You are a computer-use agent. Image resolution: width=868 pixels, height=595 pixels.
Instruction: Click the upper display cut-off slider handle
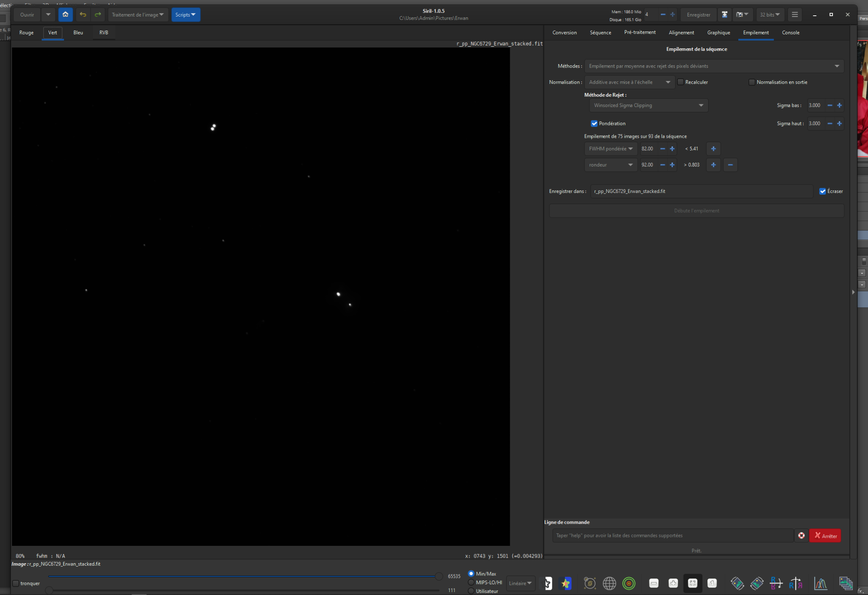click(x=439, y=576)
